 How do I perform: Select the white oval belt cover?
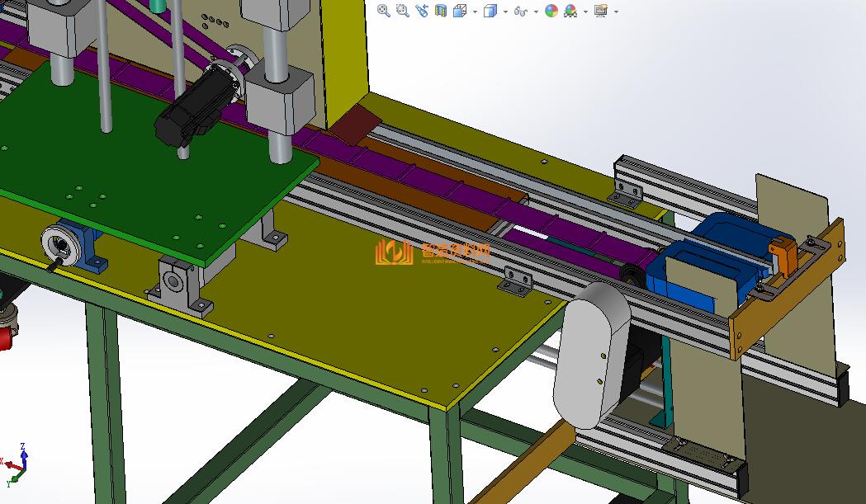592,355
